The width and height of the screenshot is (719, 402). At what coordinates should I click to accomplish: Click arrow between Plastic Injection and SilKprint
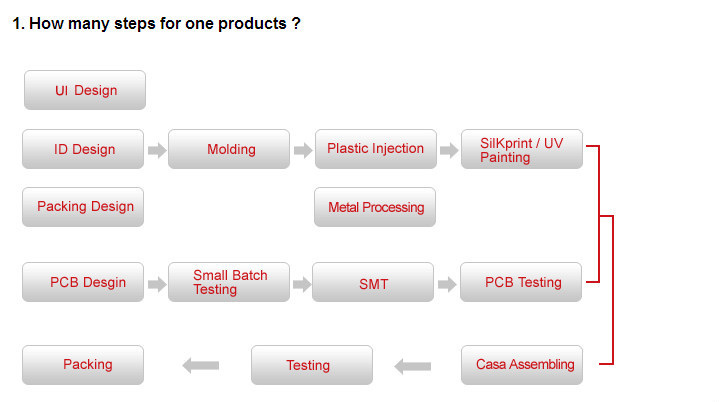[x=449, y=150]
